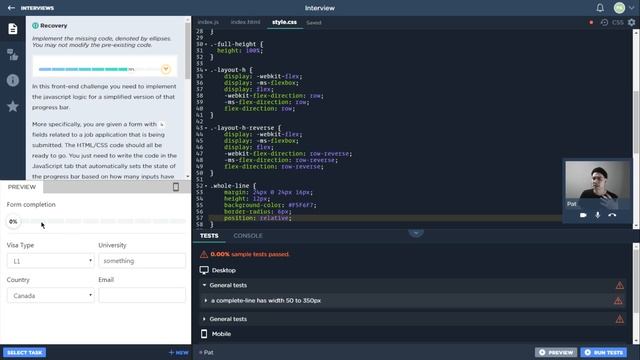Click the SELECT TASK button
The width and height of the screenshot is (640, 360).
coord(24,353)
